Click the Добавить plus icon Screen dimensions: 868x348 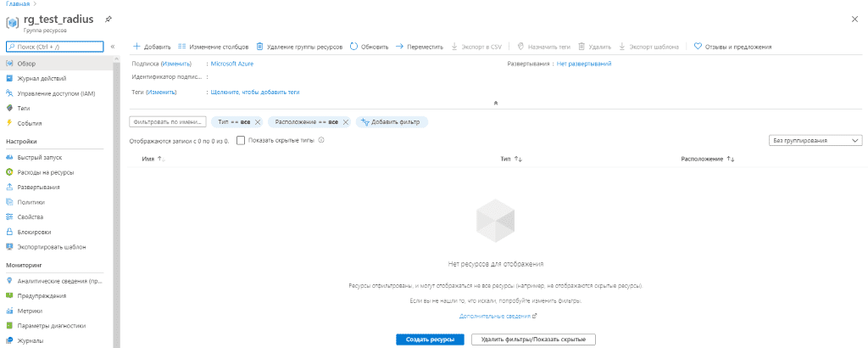tap(136, 47)
